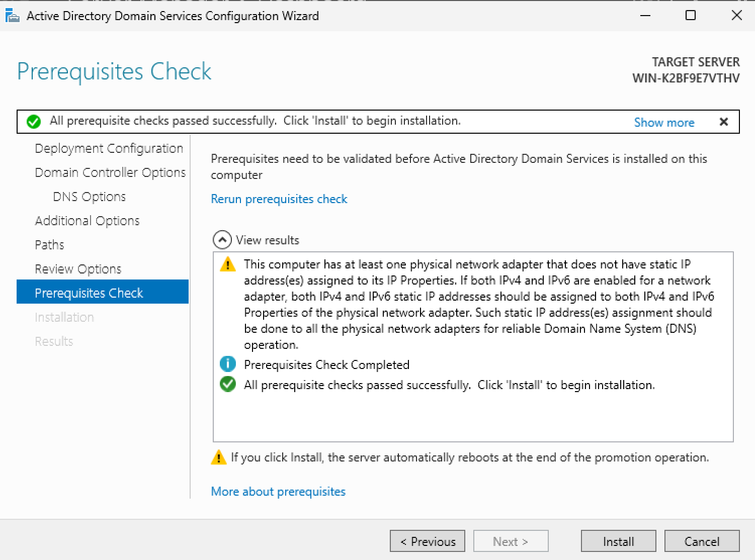Click the Install button
The image size is (755, 560).
[x=618, y=541]
